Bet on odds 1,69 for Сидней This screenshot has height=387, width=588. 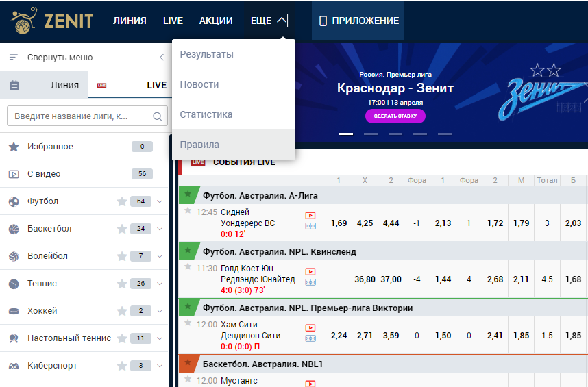click(339, 223)
